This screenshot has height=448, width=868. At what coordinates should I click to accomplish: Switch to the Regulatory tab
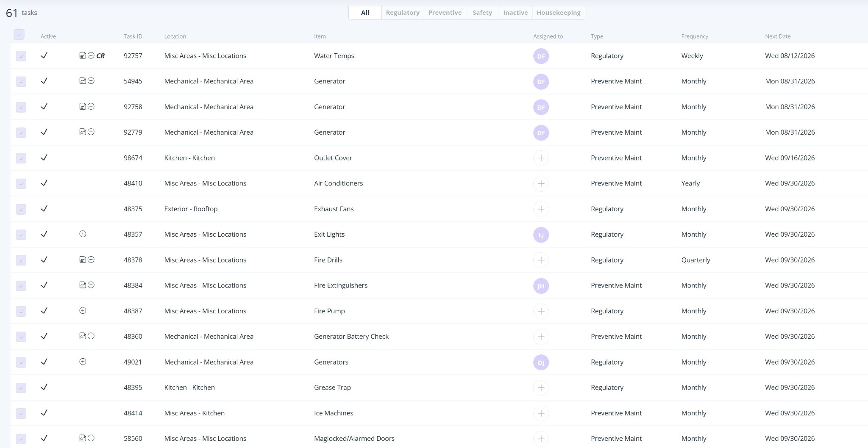click(x=403, y=13)
